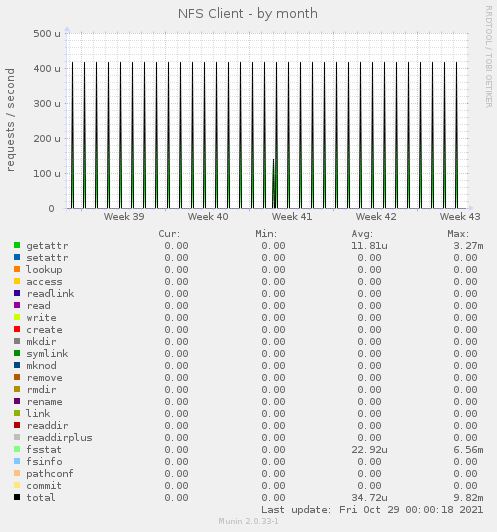Viewport: 497px width, 532px height.
Task: Click the rmdir legend swatch
Action: (17, 389)
